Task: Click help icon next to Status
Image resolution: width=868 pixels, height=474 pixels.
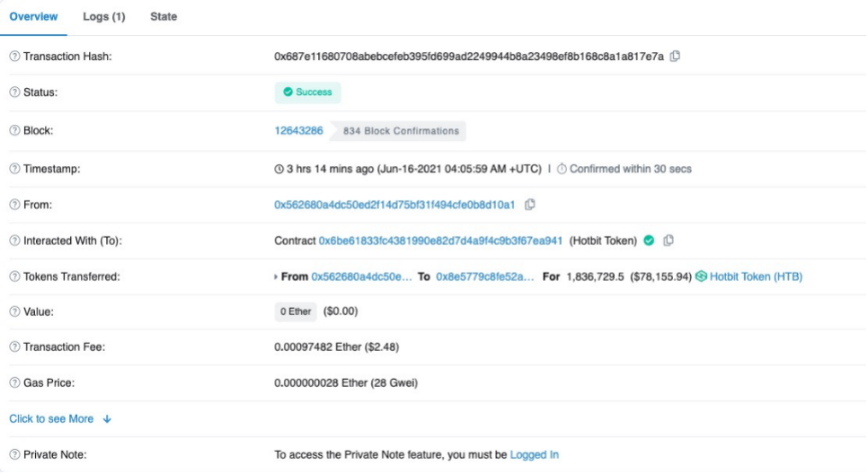Action: tap(14, 92)
